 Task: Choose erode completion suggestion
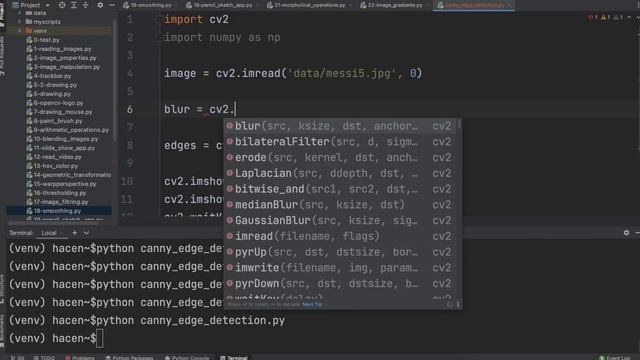(340, 158)
